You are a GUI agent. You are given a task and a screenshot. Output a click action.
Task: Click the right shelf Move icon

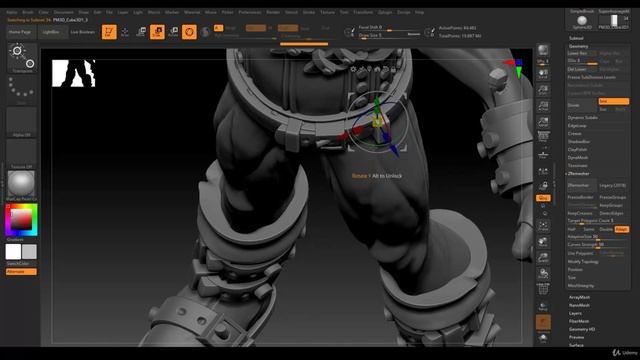[x=543, y=242]
